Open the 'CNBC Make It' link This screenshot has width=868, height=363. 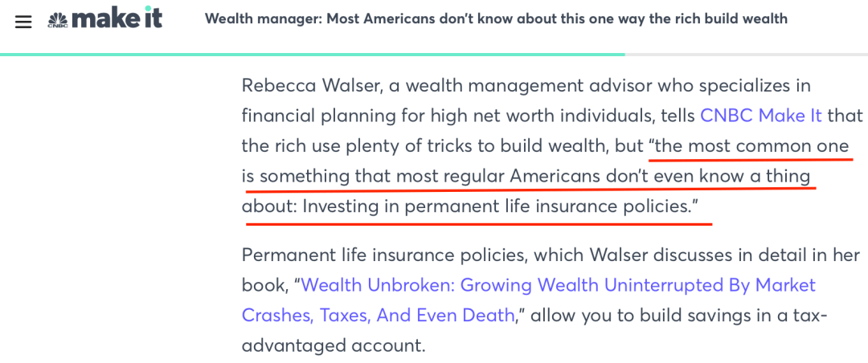pyautogui.click(x=760, y=116)
